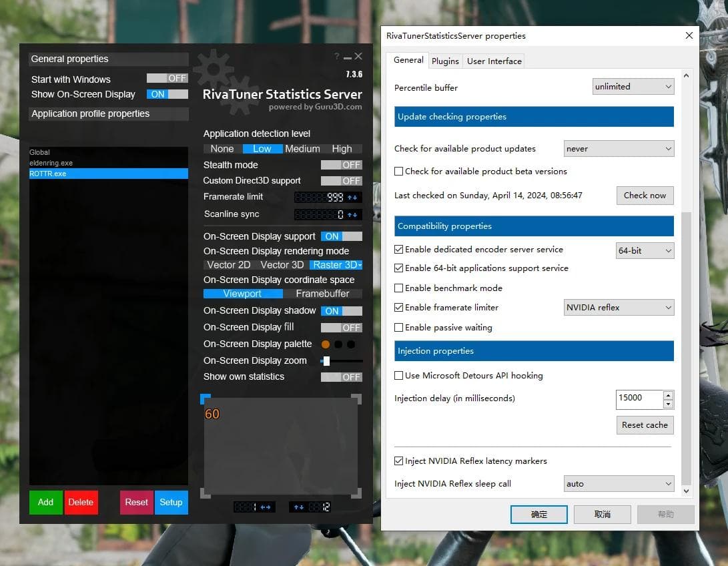Click the horizontal OSD position arrows

tap(266, 507)
